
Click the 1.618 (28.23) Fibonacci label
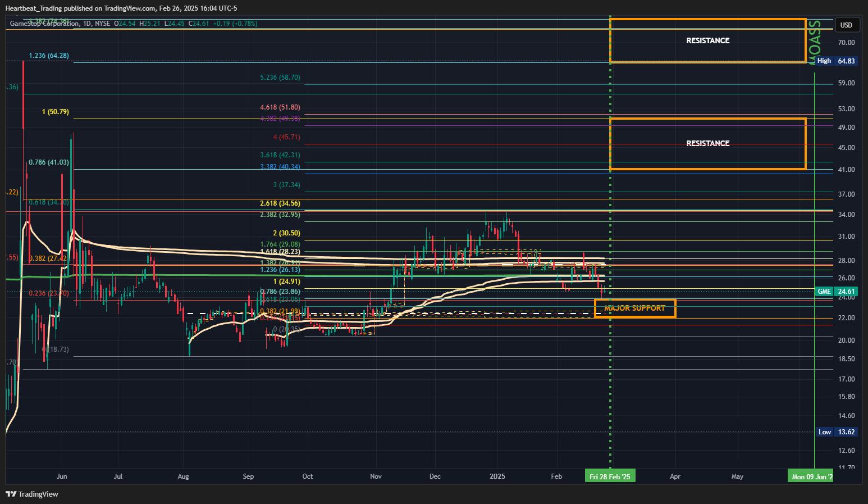click(x=280, y=252)
